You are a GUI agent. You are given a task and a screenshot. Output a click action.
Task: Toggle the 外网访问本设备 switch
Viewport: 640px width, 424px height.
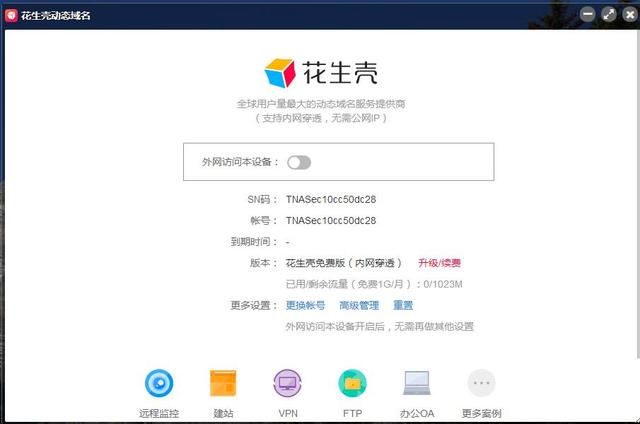coord(299,162)
